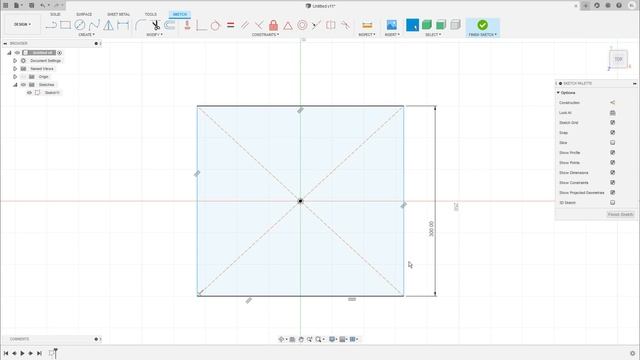Select the Offset tool in Modify
Image resolution: width=640 pixels, height=360 pixels.
pos(169,25)
